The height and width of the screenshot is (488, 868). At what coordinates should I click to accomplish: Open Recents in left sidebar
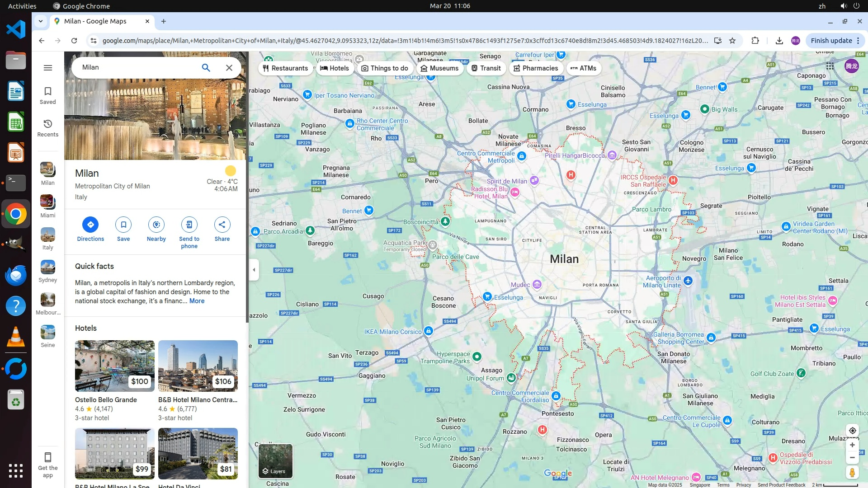click(x=47, y=128)
